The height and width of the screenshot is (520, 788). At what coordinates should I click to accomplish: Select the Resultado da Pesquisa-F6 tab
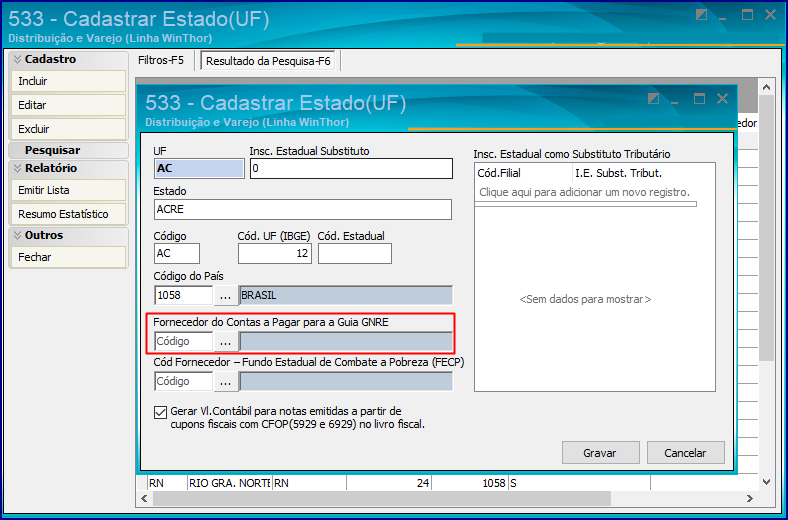point(268,61)
